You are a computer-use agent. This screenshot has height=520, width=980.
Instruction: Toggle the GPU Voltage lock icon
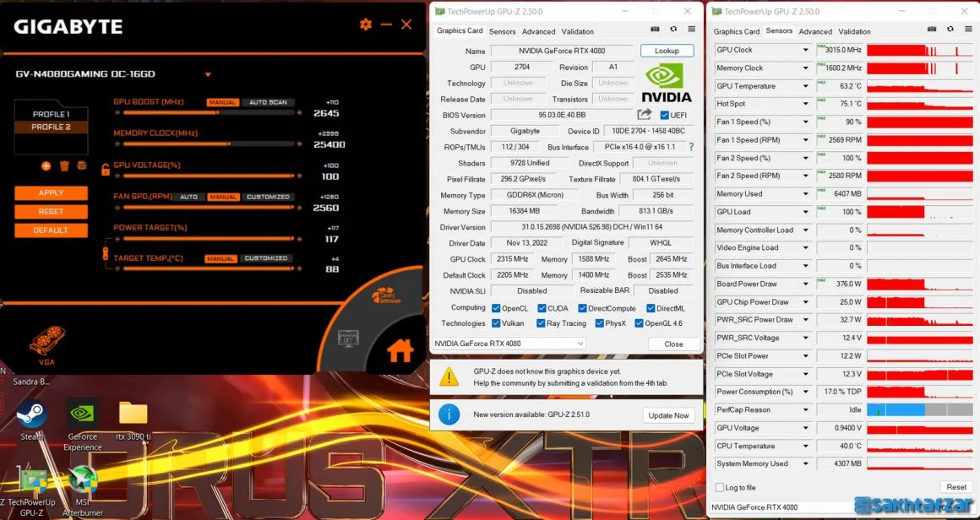point(106,169)
